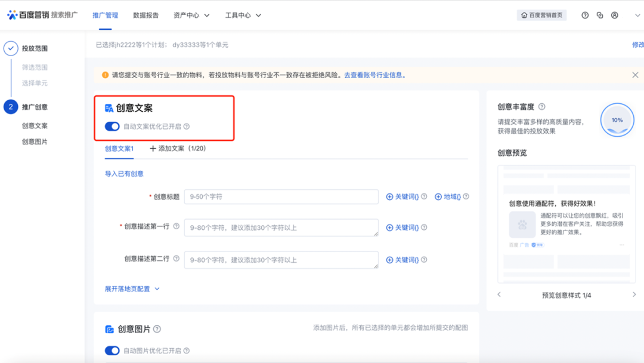Insert keyword wildcard plus icon for 创意标题
Image resolution: width=644 pixels, height=363 pixels.
389,197
